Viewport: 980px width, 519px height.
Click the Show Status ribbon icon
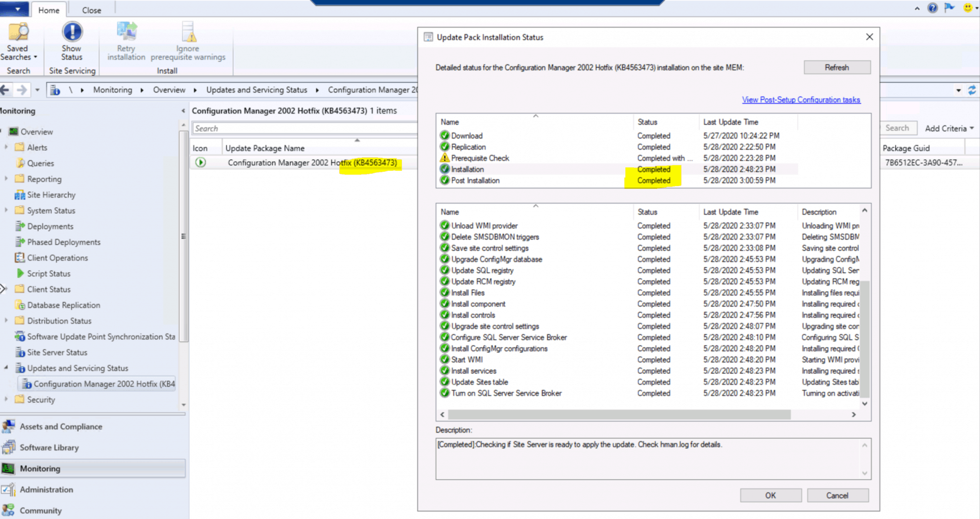coord(72,32)
